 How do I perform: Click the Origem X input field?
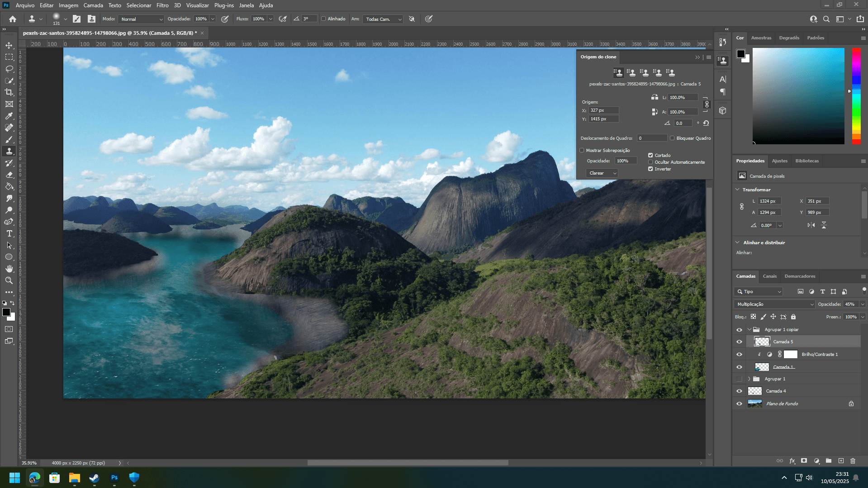coord(603,110)
